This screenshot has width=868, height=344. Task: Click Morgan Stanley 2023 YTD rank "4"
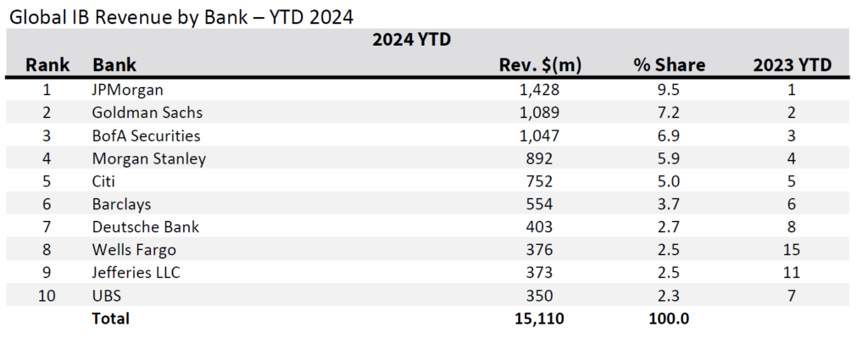point(792,158)
